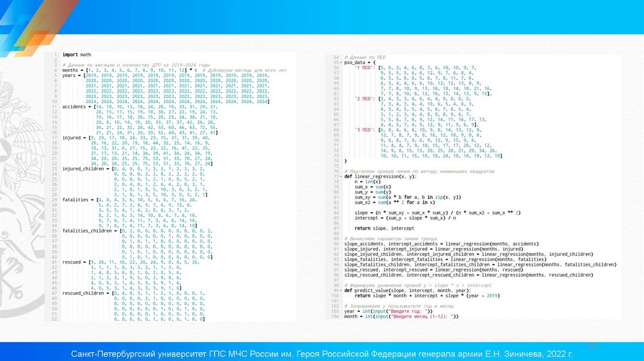The width and height of the screenshot is (644, 361).
Task: Click line number 52 in left code gutter
Action: click(55, 319)
